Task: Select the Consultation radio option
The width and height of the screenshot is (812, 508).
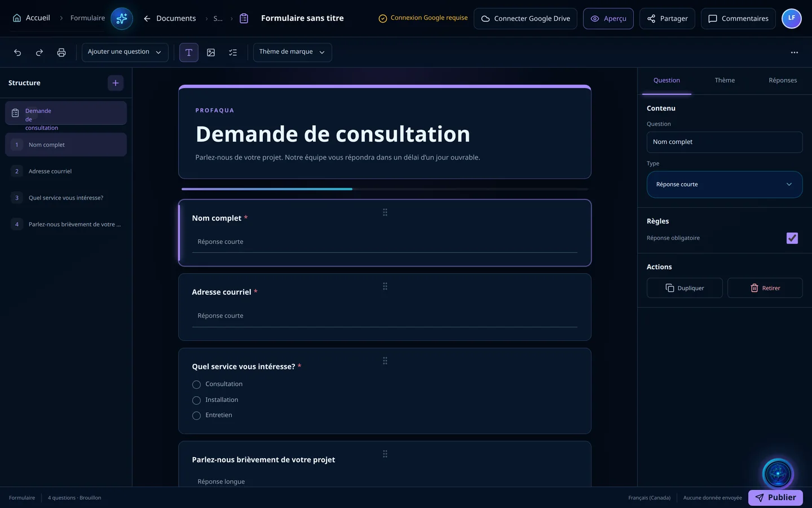Action: pyautogui.click(x=196, y=384)
